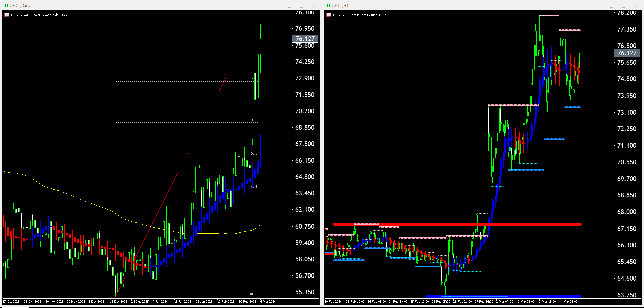Screen dimensions: 644x308
Task: Click '20 Nov 2025' on Daily time axis
Action: coord(76,302)
